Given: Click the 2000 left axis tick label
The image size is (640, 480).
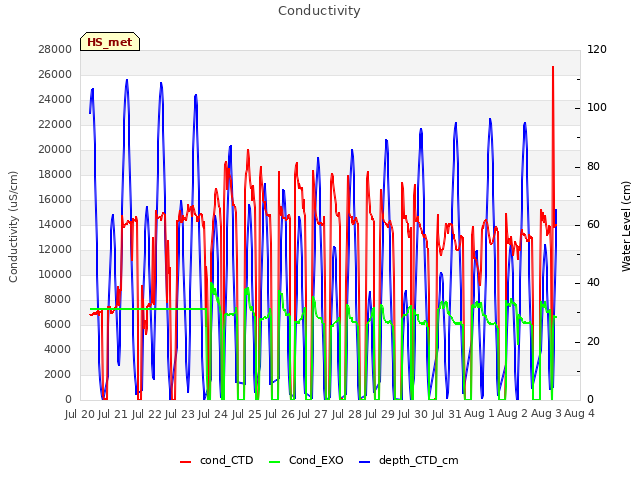Looking at the screenshot, I should tap(58, 374).
